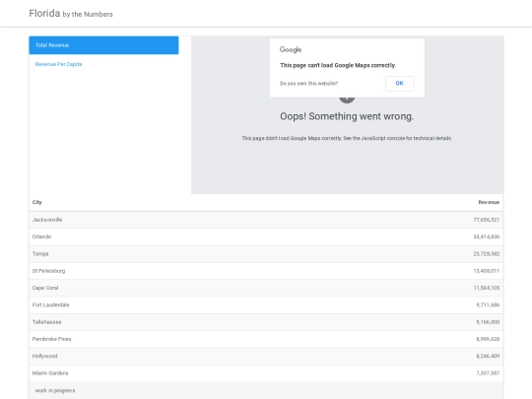Click OK in the Google dialog
532x399 pixels.
[399, 84]
